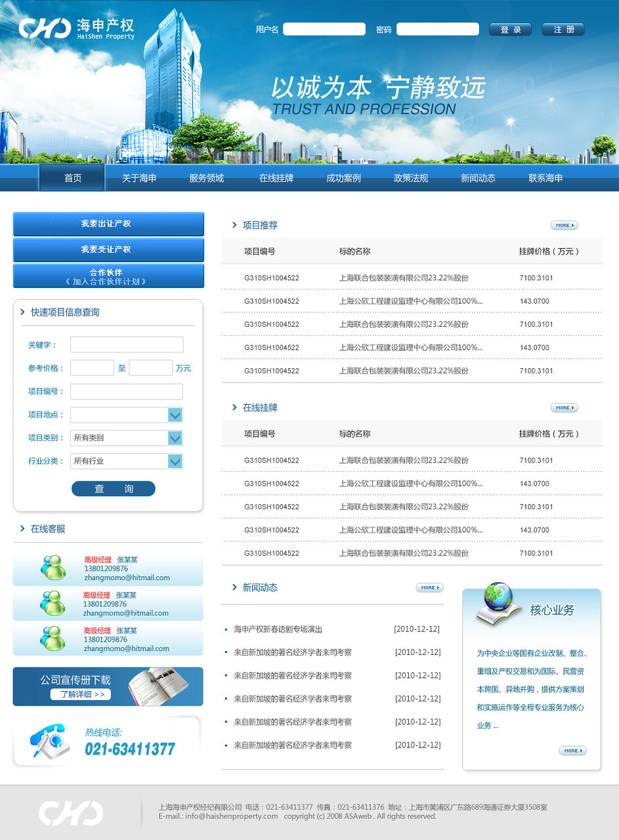Click the 登录 button

[510, 29]
